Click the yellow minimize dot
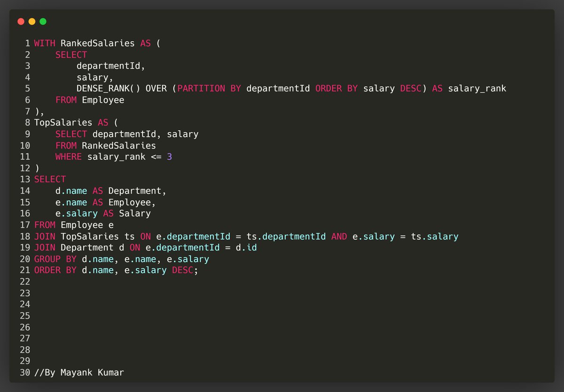The width and height of the screenshot is (564, 392). (32, 22)
